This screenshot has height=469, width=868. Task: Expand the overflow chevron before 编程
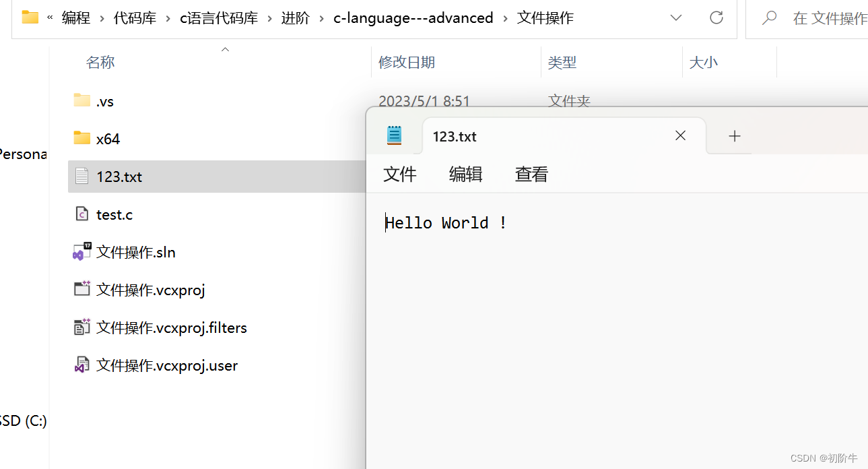(50, 18)
